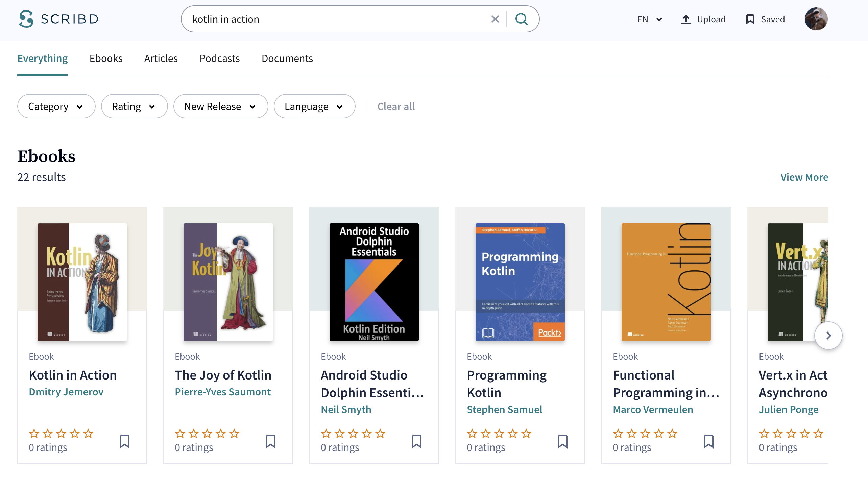Expand the Category filter

click(x=56, y=106)
